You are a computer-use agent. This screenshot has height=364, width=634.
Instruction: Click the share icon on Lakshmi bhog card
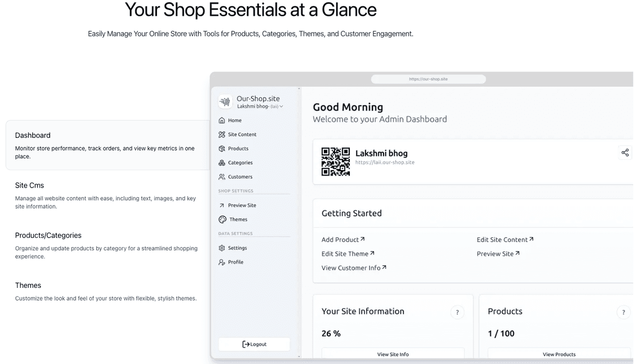click(x=624, y=153)
